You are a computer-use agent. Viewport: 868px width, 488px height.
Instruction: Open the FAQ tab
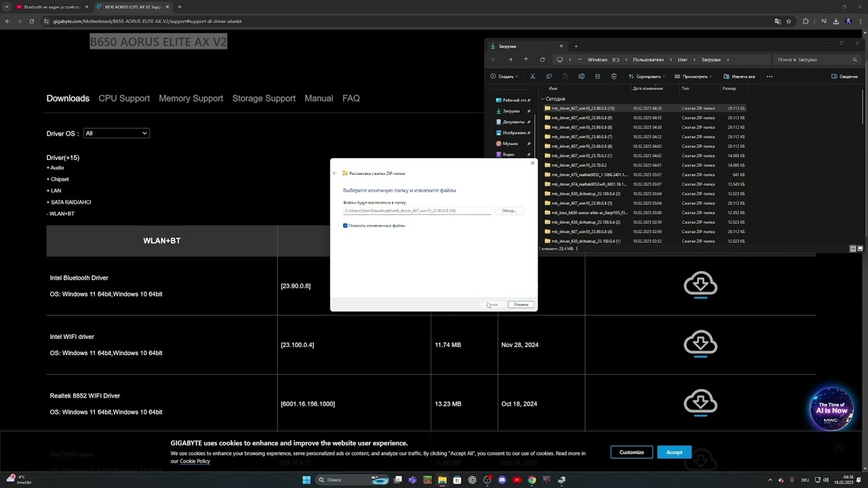[351, 98]
